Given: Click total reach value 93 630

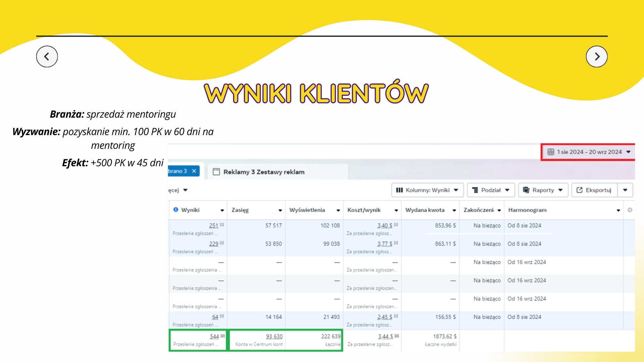Looking at the screenshot, I should tap(274, 336).
